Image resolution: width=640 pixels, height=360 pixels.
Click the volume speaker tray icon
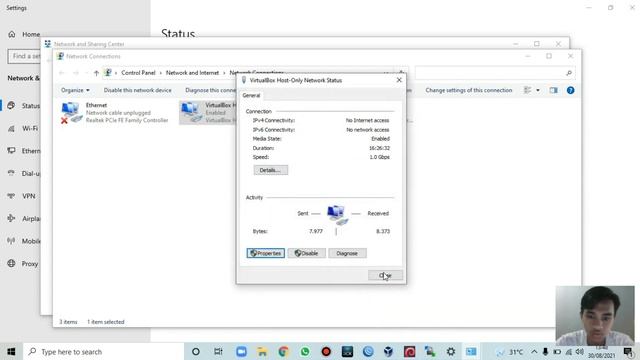tap(580, 351)
